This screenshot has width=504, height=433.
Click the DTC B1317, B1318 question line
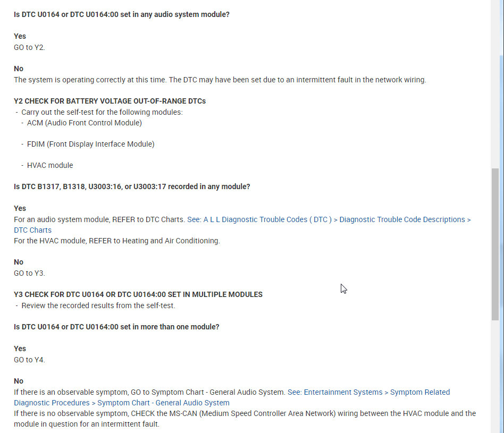point(132,186)
